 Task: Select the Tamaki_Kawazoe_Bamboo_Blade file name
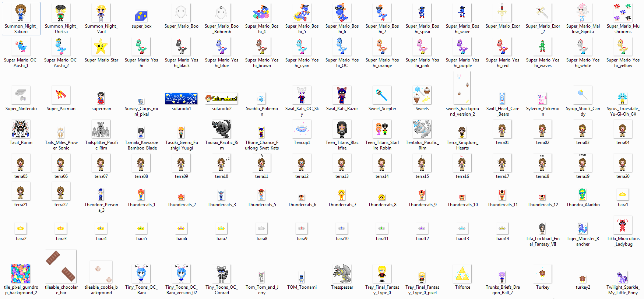pos(141,145)
